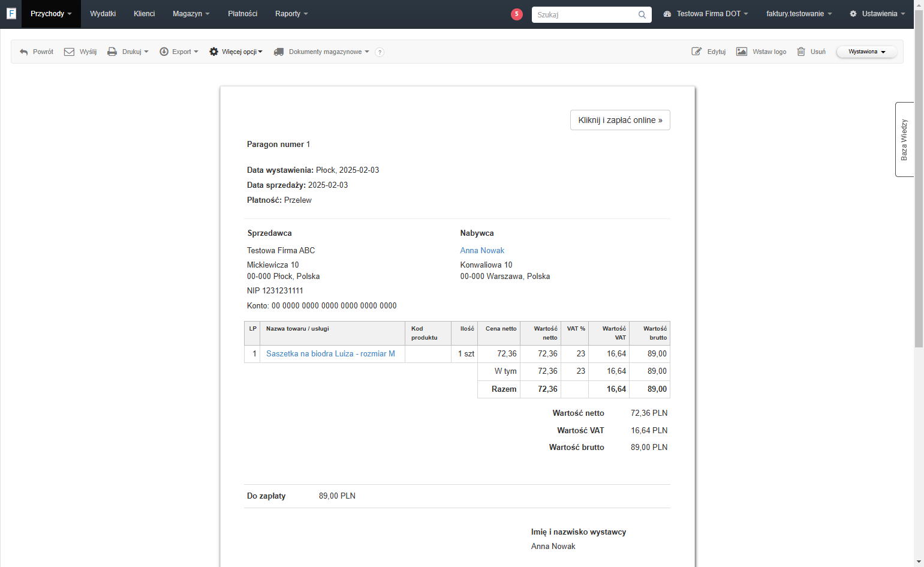This screenshot has width=924, height=567.
Task: Expand the Magazyn dropdown menu
Action: 191,14
